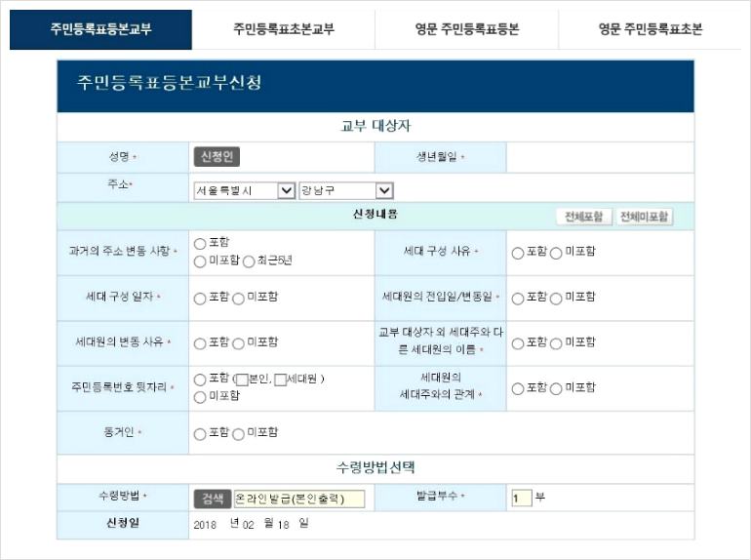751x560 pixels.
Task: Select 미포함 for 과거의 주소 변동 사항
Action: pos(200,261)
